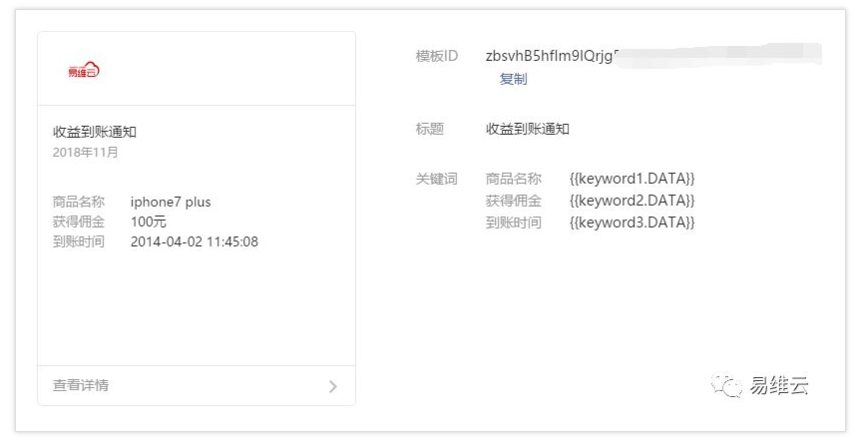Click the 标题 label
The height and width of the screenshot is (441, 860).
[x=429, y=129]
